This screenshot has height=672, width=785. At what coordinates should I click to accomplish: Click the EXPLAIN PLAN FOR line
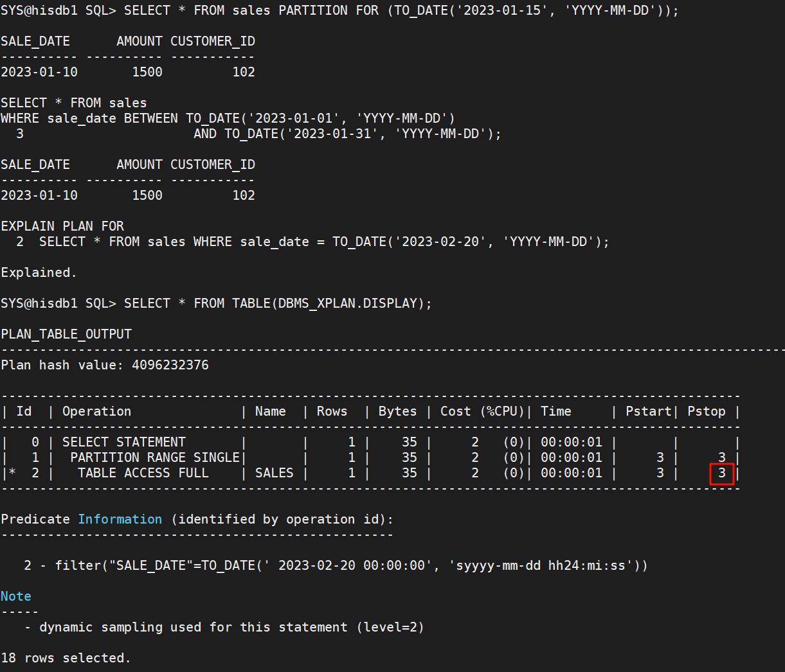coord(62,226)
